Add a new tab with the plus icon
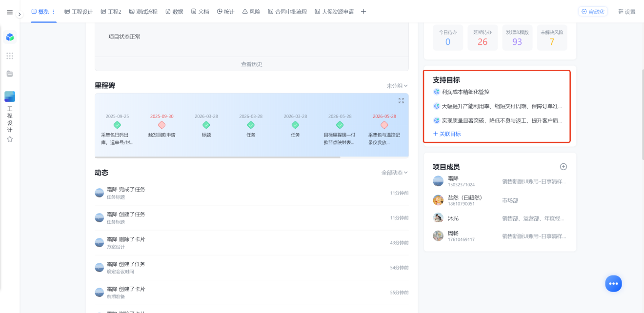This screenshot has height=313, width=644. tap(363, 12)
